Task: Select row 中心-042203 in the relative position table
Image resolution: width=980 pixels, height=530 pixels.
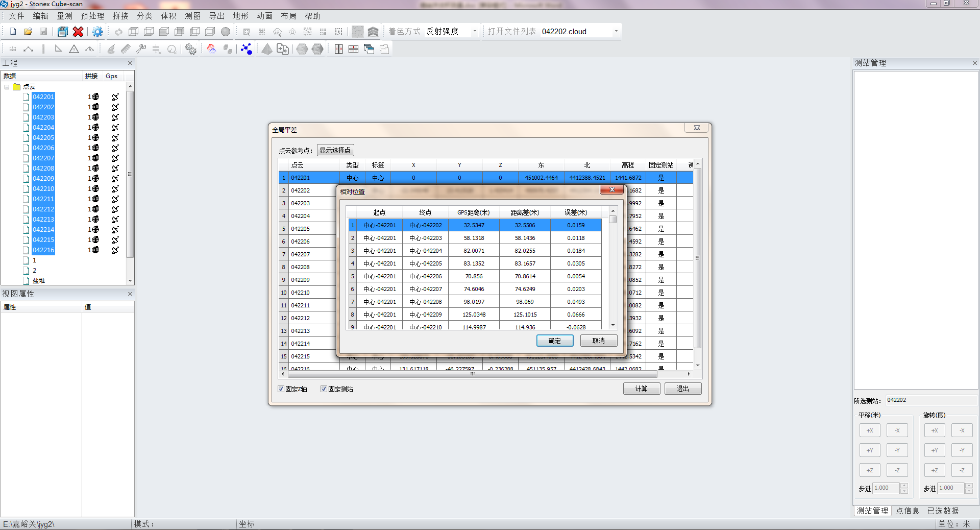Action: click(425, 238)
